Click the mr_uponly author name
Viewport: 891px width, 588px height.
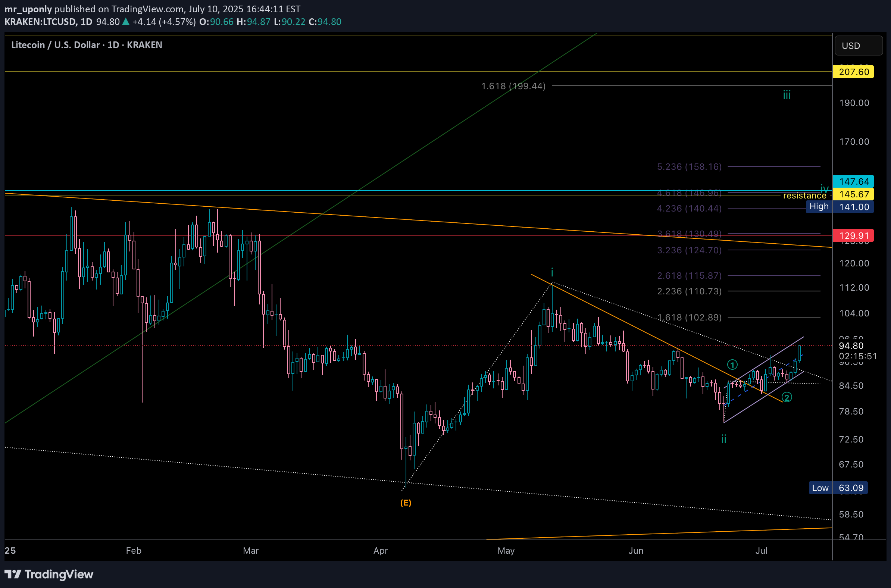(28, 9)
